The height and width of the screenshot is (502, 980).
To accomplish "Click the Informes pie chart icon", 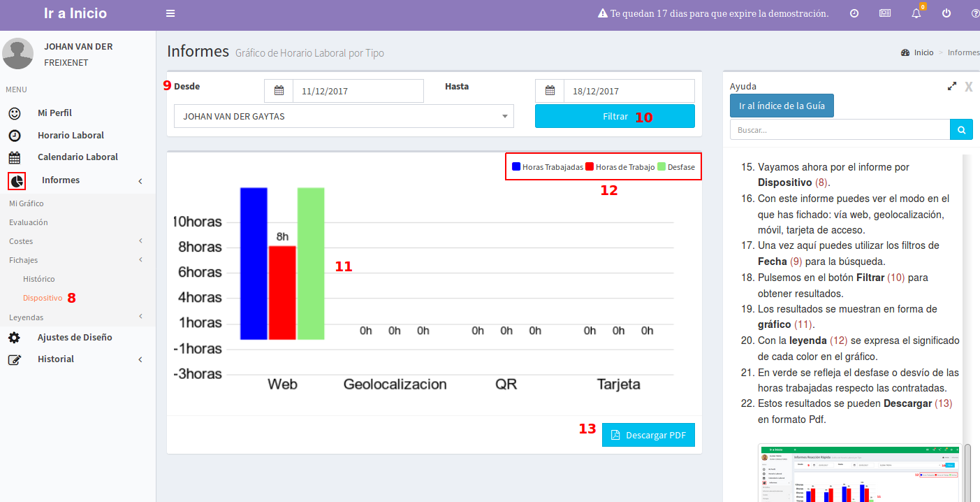I will click(x=17, y=181).
